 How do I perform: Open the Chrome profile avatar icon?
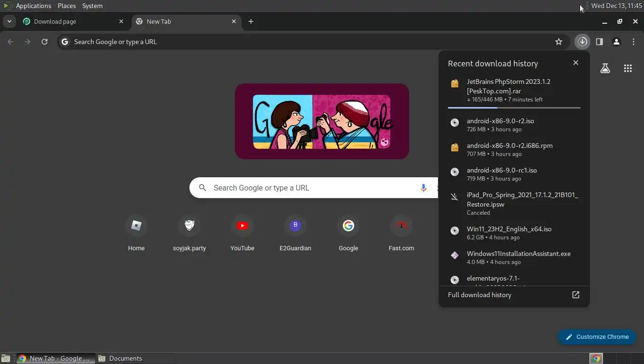point(617,42)
